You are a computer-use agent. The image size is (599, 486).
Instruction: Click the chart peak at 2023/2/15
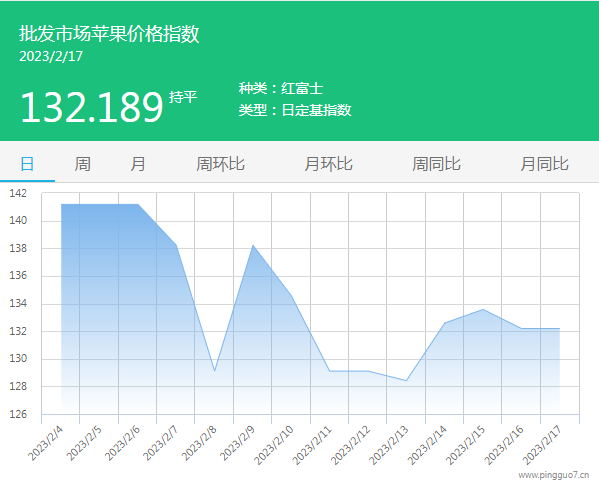[x=483, y=309]
